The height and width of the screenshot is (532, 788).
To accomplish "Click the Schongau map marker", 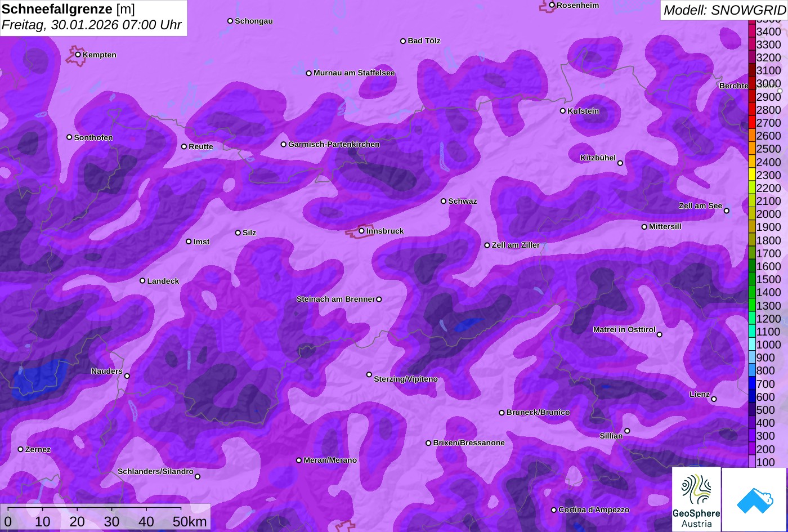I will pos(230,21).
